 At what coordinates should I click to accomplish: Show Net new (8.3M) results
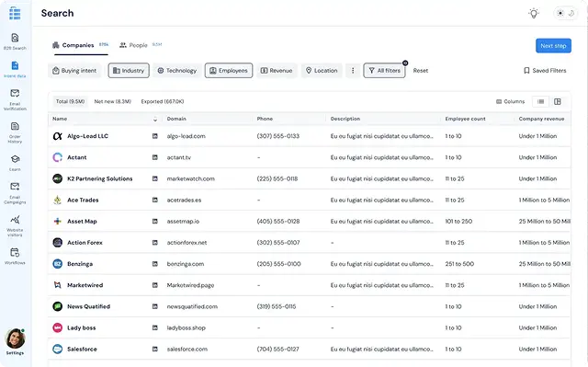point(112,102)
